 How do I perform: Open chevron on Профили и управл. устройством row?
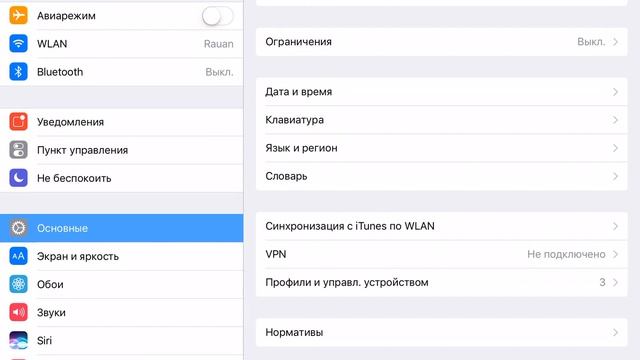tap(615, 282)
